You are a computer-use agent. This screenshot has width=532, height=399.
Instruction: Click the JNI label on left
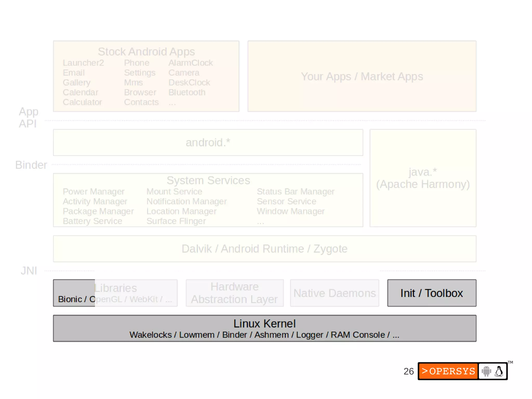(29, 271)
